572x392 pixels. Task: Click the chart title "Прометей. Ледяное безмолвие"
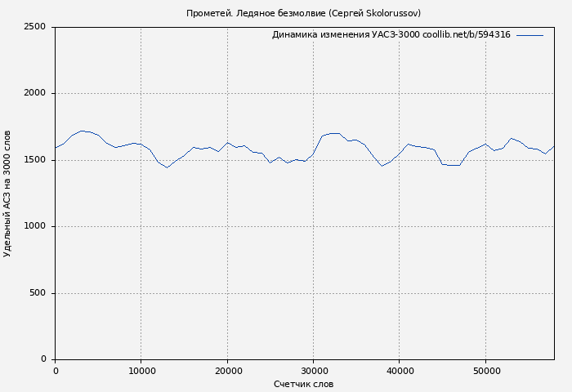click(x=256, y=13)
